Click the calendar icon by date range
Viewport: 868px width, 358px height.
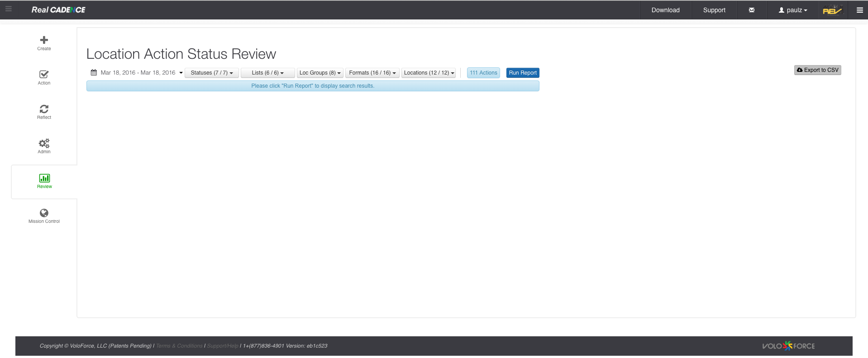pos(94,73)
